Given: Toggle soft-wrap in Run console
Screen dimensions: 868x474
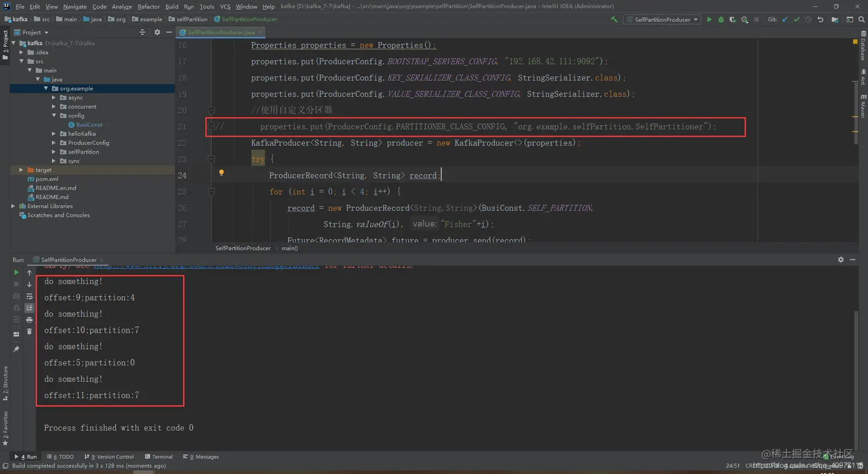Looking at the screenshot, I should (x=29, y=296).
